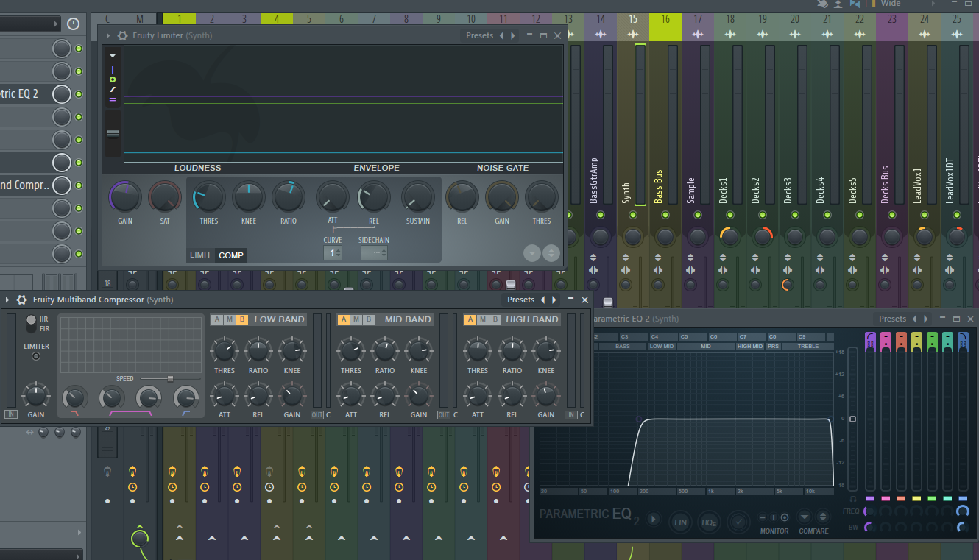Click the Multiband Compressor input GAIN knob
Image resolution: width=979 pixels, height=560 pixels.
click(36, 395)
